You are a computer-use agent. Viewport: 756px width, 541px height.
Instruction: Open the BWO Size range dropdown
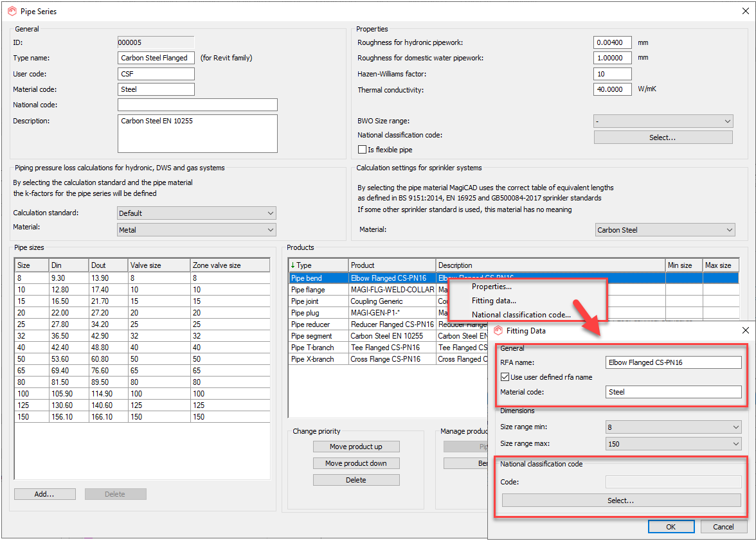pyautogui.click(x=663, y=121)
